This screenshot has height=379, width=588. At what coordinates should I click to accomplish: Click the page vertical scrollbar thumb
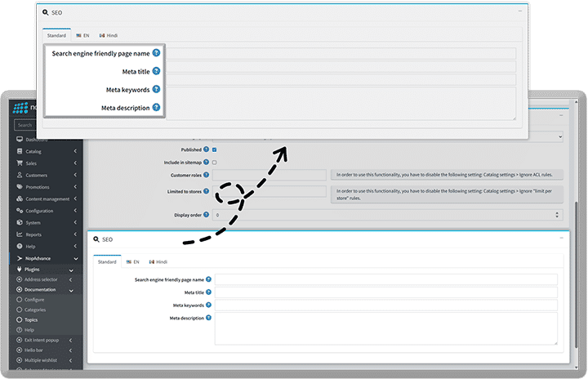[576, 274]
